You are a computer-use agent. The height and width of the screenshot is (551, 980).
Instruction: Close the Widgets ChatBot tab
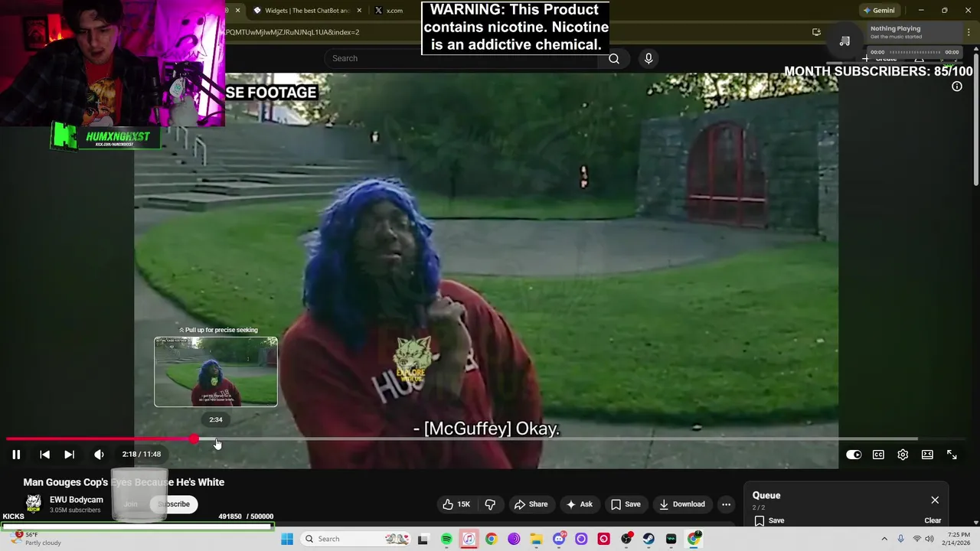pos(359,11)
